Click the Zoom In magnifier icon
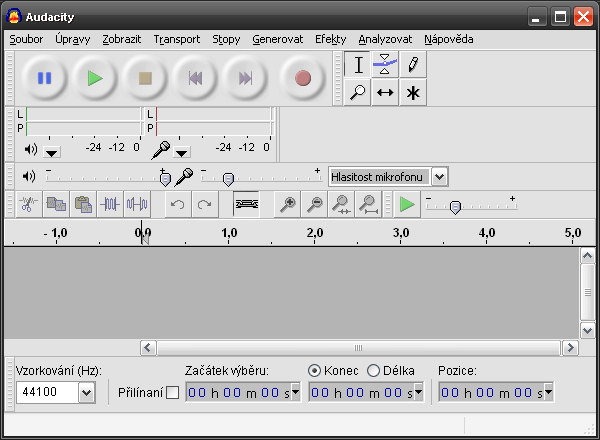 point(288,204)
